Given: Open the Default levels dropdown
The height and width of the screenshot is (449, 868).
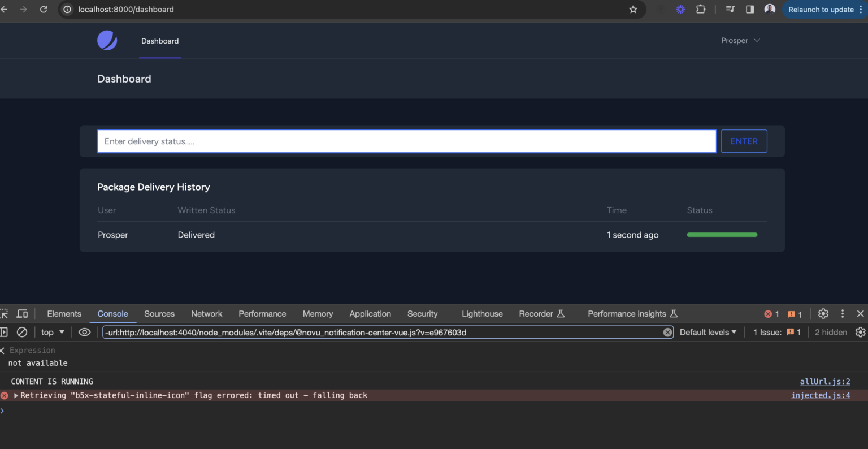Looking at the screenshot, I should pyautogui.click(x=707, y=332).
